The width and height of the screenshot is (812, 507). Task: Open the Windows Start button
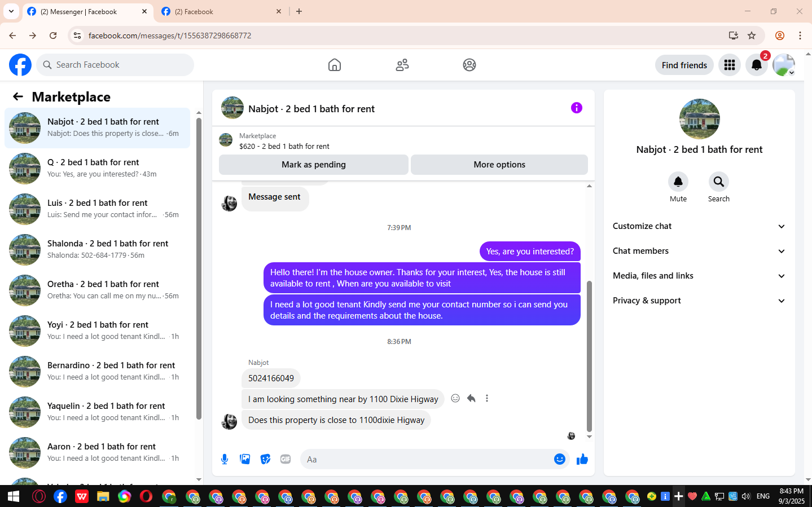click(14, 496)
